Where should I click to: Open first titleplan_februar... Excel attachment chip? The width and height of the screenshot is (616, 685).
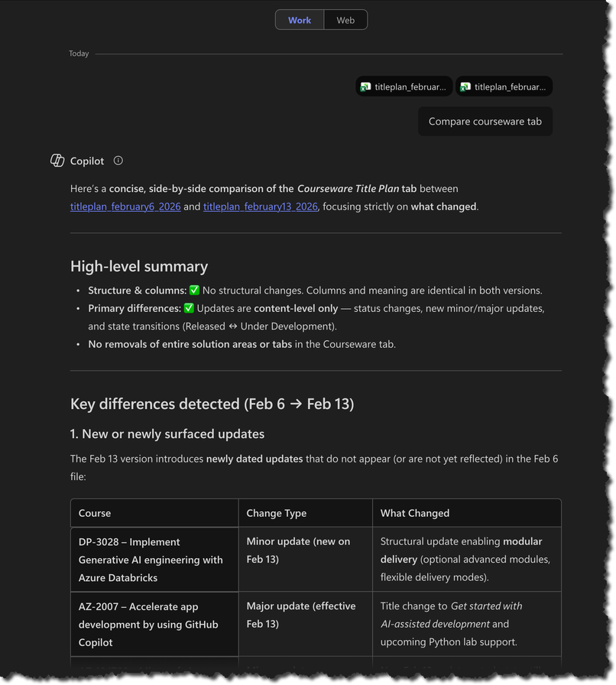coord(404,86)
